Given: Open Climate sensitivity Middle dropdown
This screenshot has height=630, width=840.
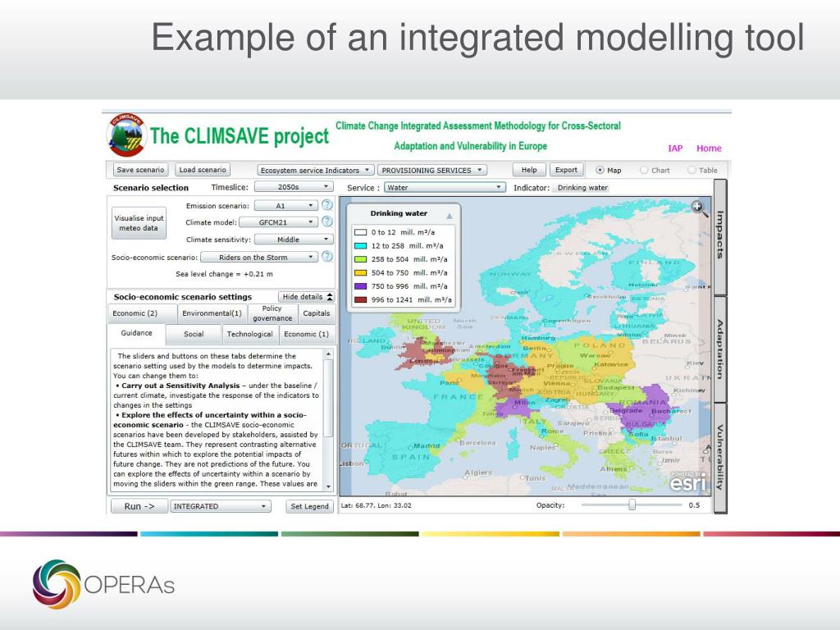Looking at the screenshot, I should coord(294,240).
